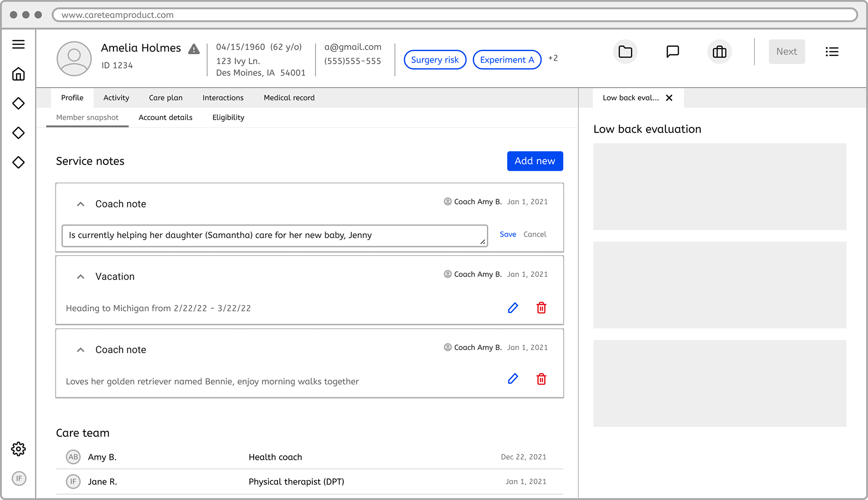Click AB avatar for Amy B.
The image size is (868, 500).
(x=73, y=457)
